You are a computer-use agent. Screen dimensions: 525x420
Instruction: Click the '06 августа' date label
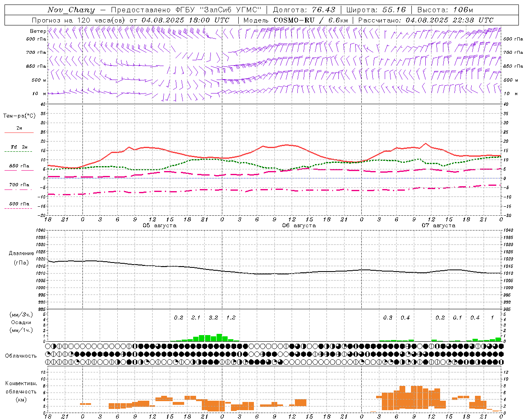(299, 226)
